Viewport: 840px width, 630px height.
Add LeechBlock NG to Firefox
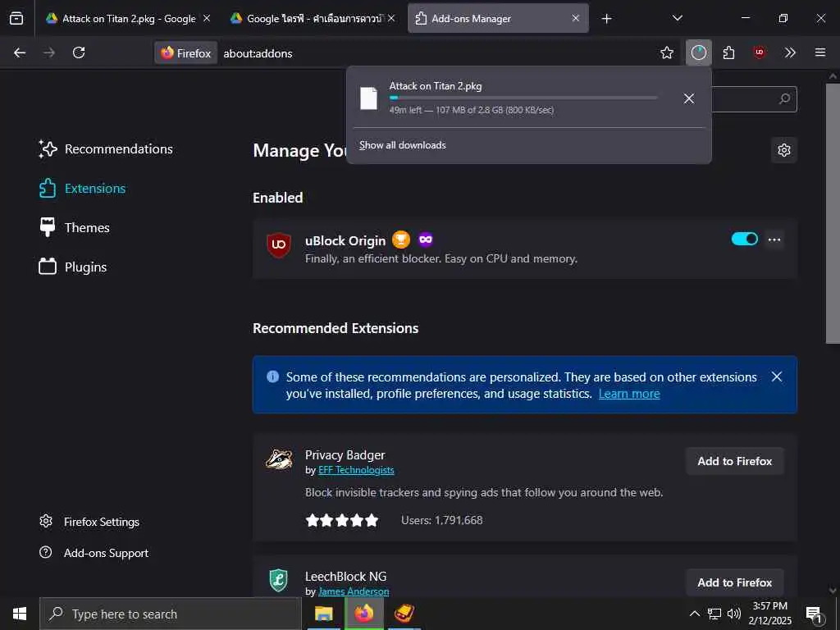tap(734, 582)
